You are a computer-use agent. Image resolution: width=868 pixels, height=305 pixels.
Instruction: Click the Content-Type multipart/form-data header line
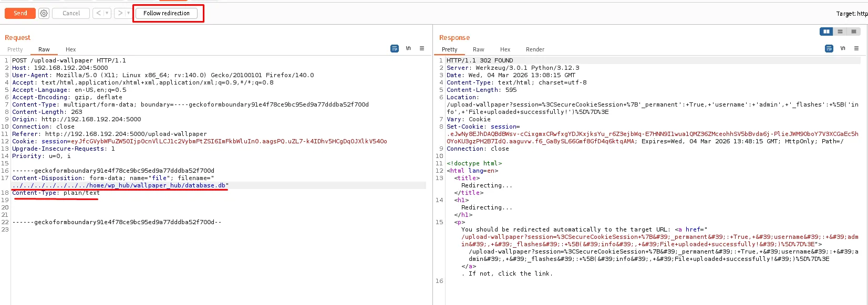coord(190,104)
